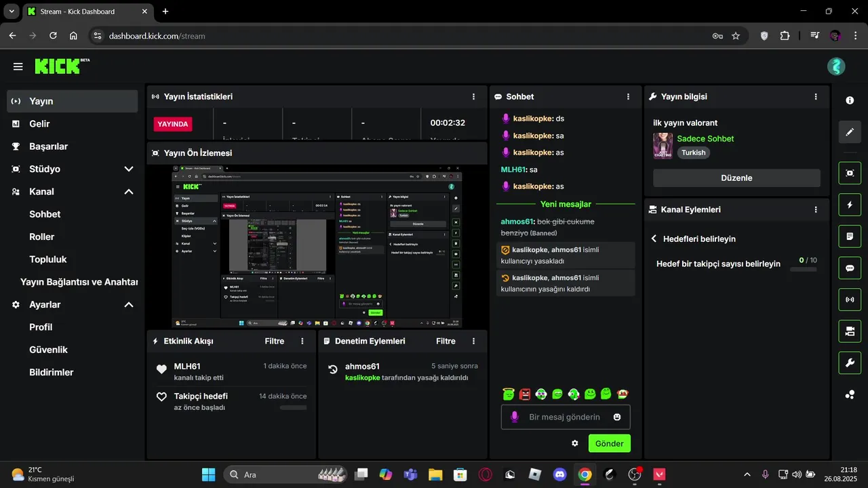
Task: Click the Turkish language tag
Action: pyautogui.click(x=693, y=153)
